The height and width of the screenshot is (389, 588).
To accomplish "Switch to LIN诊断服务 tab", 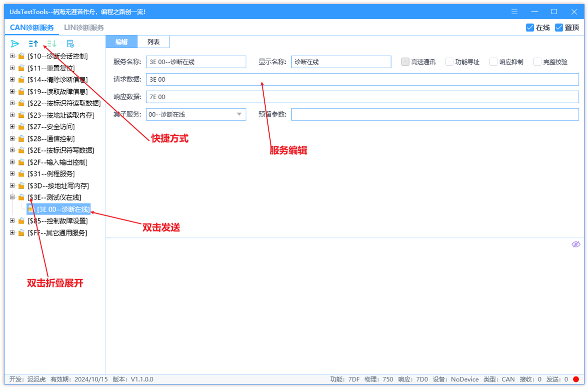I will pyautogui.click(x=84, y=28).
